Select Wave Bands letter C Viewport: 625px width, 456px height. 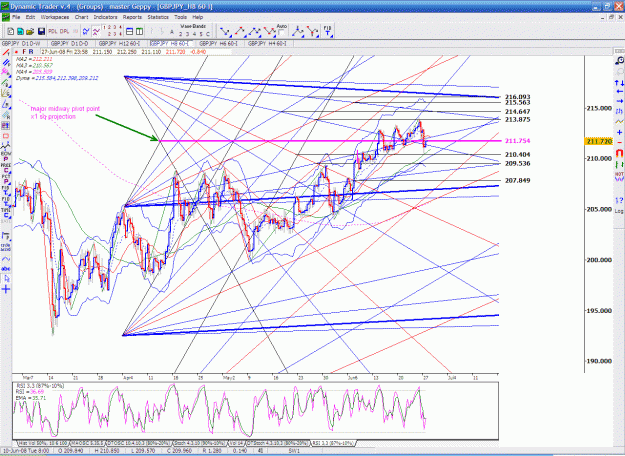[x=207, y=34]
